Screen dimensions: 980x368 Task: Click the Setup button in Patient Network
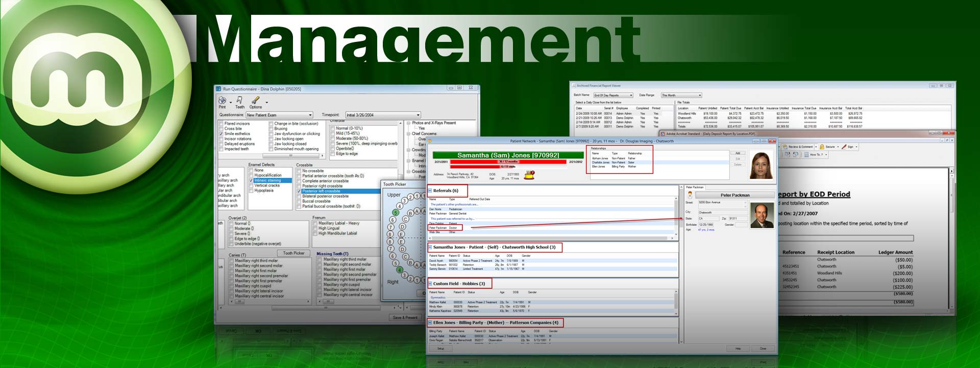click(440, 349)
